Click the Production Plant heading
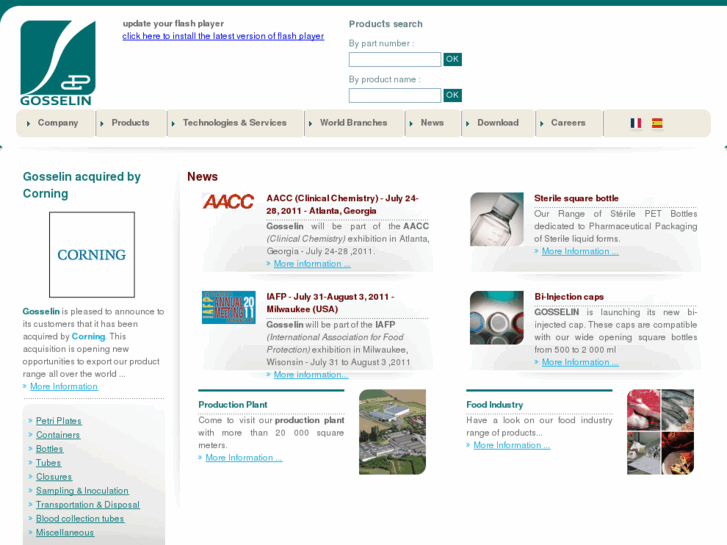Viewport: 727px width, 545px height. [233, 404]
